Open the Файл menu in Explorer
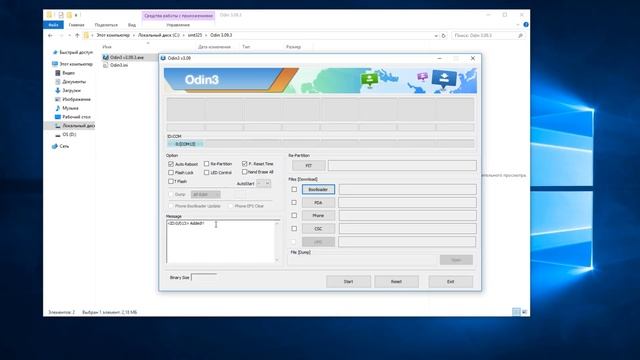The width and height of the screenshot is (640, 360). (53, 25)
